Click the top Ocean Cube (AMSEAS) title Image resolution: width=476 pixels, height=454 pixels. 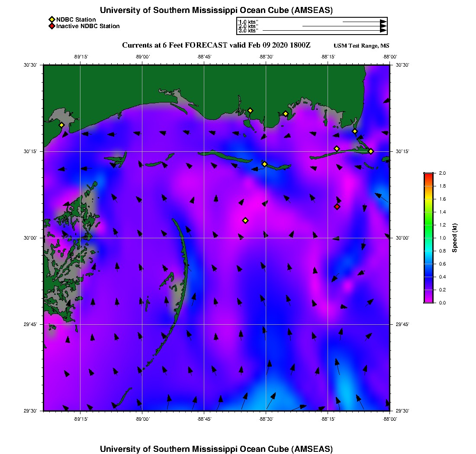pyautogui.click(x=216, y=10)
